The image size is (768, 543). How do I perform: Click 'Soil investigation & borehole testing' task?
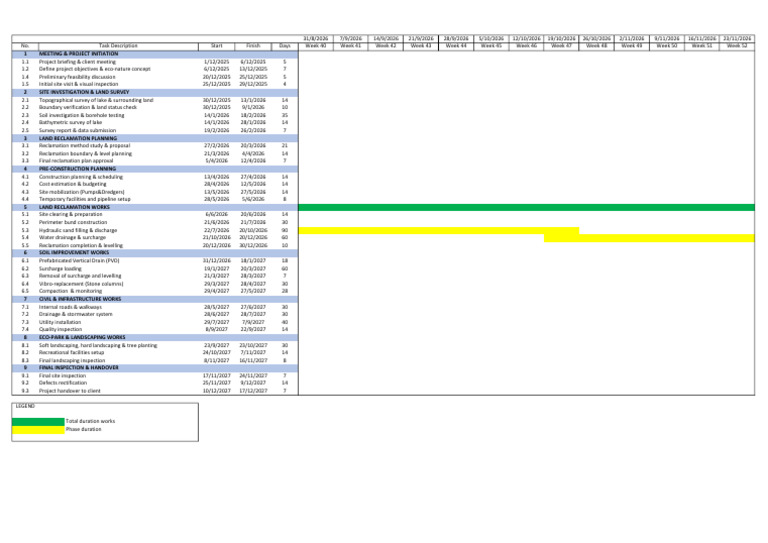point(82,116)
